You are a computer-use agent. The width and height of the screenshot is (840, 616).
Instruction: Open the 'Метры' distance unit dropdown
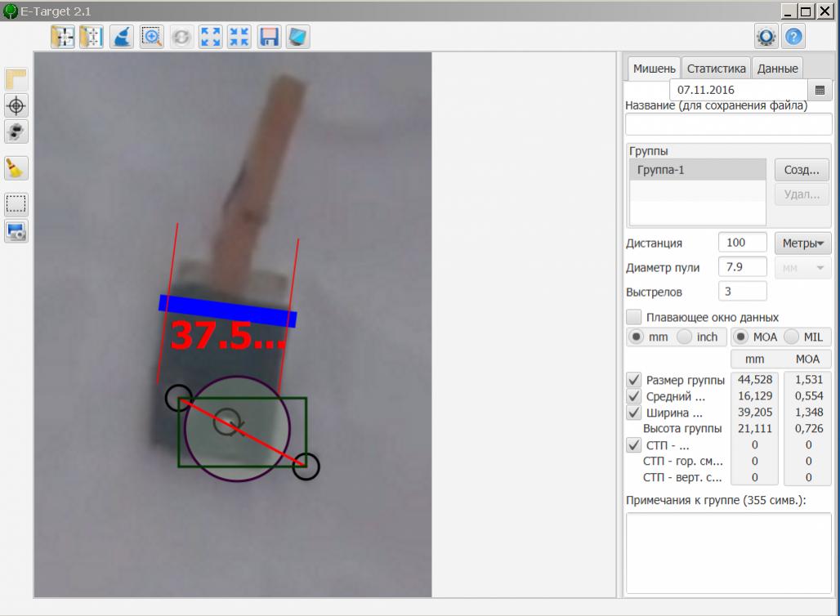point(802,243)
